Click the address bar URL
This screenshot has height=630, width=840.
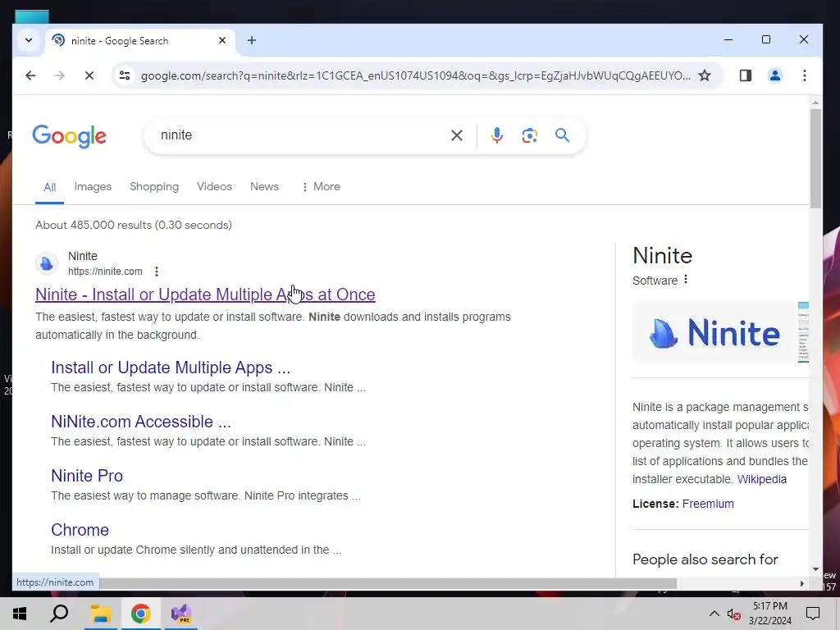point(416,75)
